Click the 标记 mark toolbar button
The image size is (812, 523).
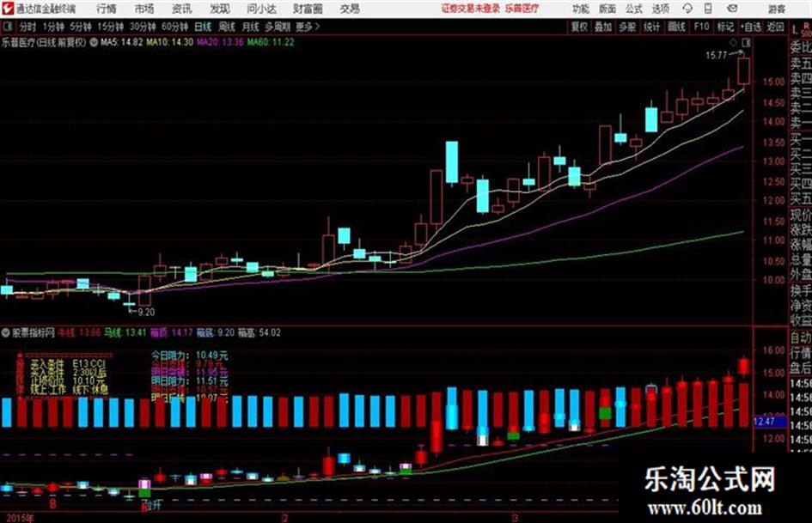(x=725, y=27)
